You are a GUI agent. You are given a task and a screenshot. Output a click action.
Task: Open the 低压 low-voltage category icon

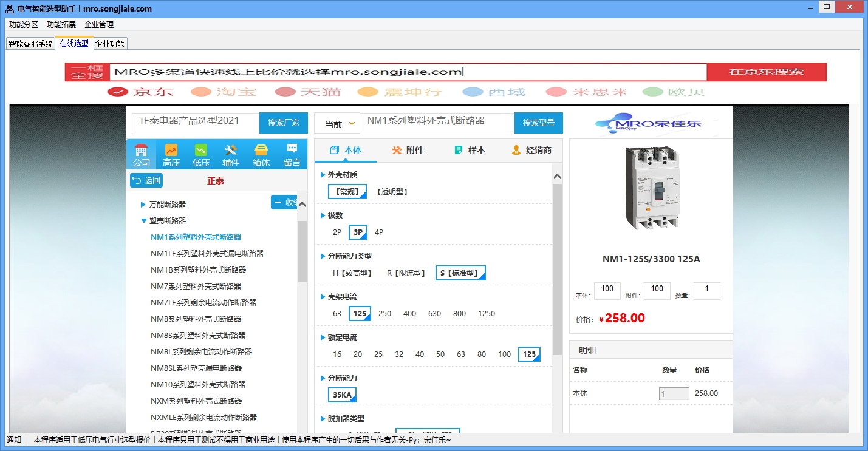point(201,155)
